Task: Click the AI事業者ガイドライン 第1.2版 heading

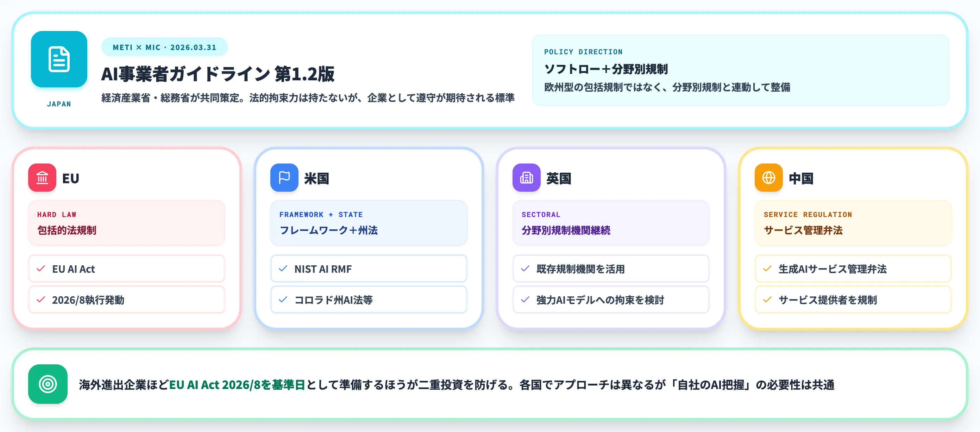Action: tap(218, 74)
